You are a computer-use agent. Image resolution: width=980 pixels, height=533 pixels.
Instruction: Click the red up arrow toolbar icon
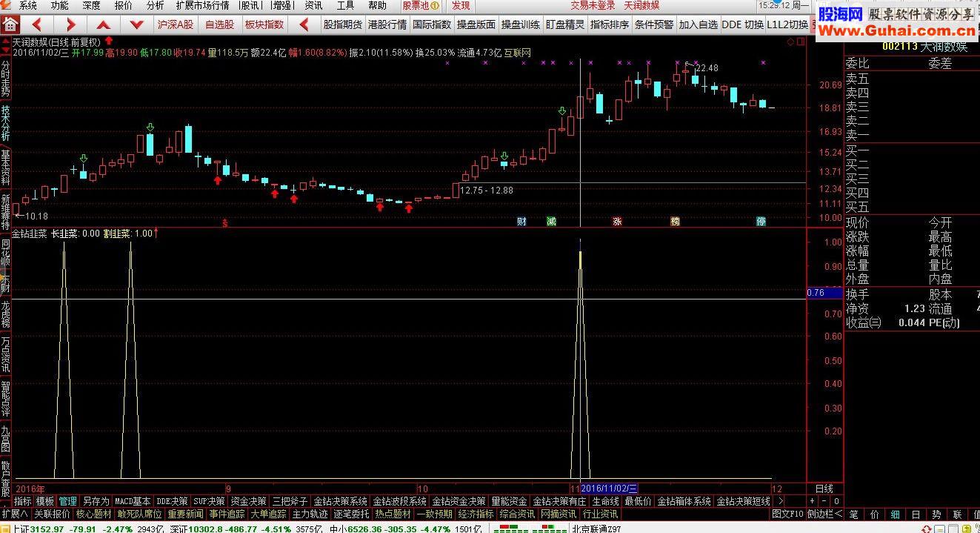103,24
